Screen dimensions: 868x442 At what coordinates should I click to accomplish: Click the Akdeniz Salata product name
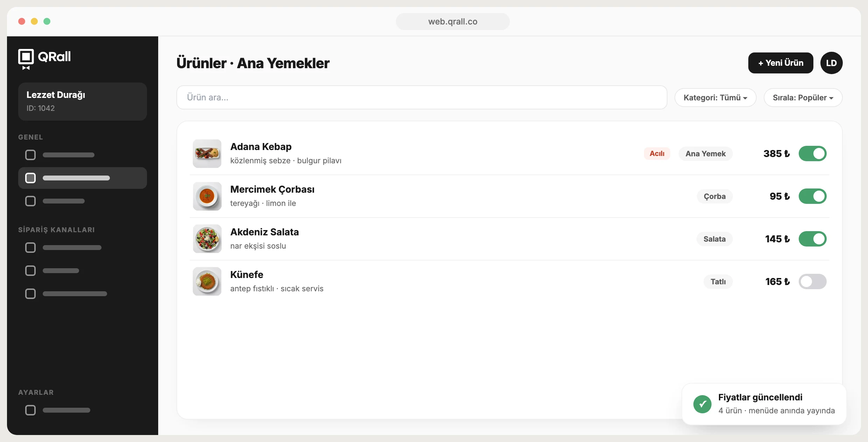(x=264, y=232)
